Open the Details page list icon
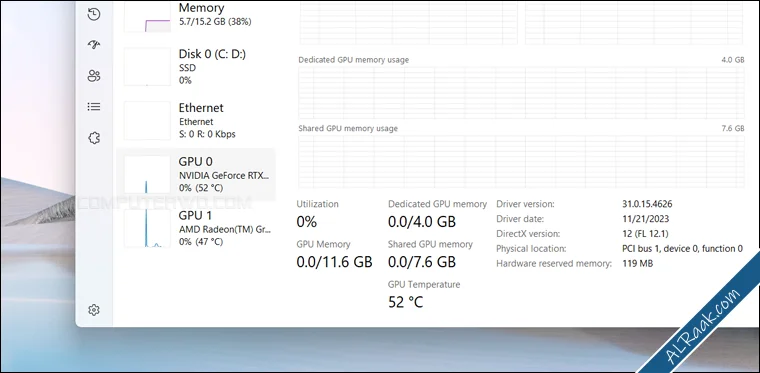This screenshot has width=760, height=373. pyautogui.click(x=94, y=107)
